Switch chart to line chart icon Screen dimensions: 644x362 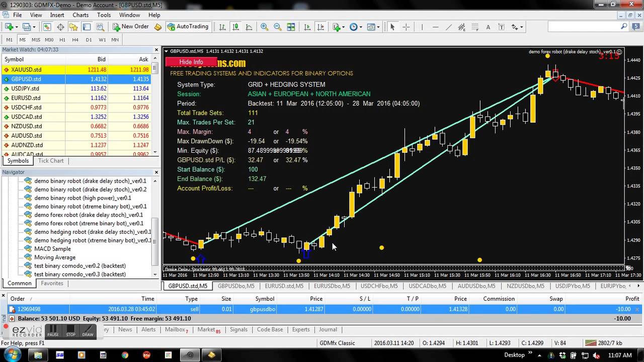coord(249,27)
